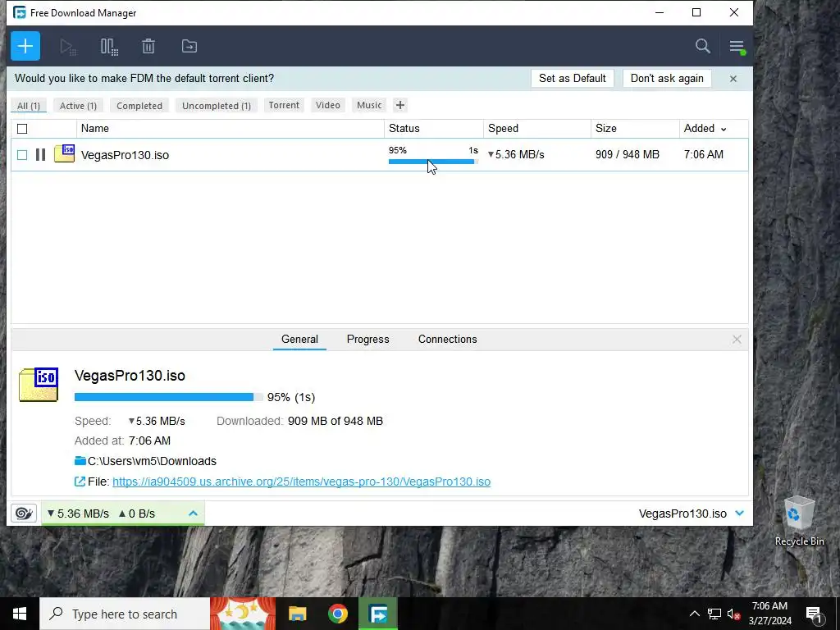The width and height of the screenshot is (840, 630).
Task: Click the taskbar search box
Action: point(125,614)
